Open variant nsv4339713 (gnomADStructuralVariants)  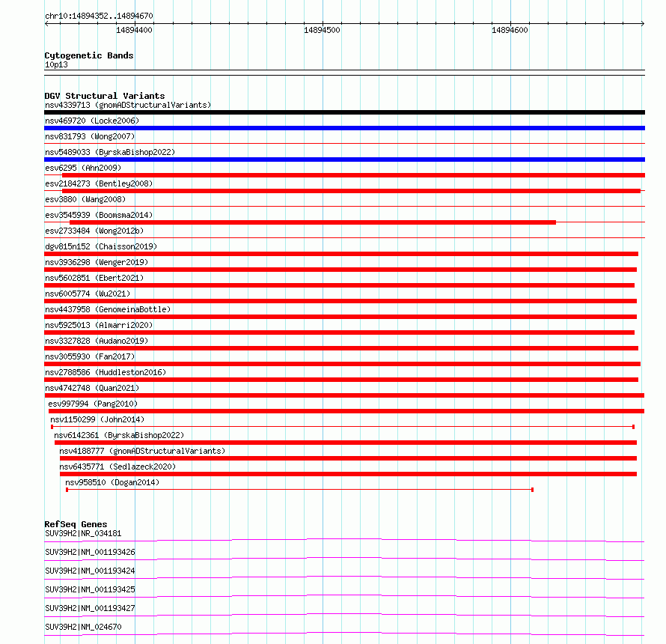point(128,105)
